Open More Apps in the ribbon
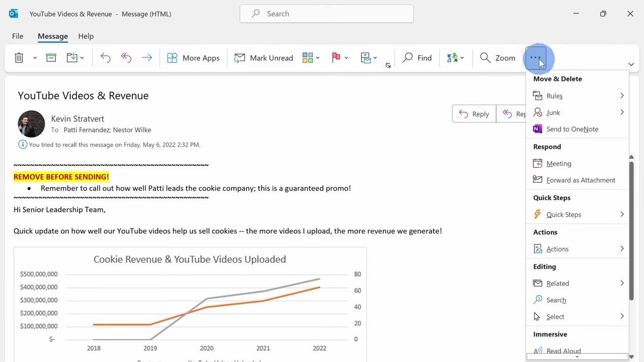 coord(193,58)
